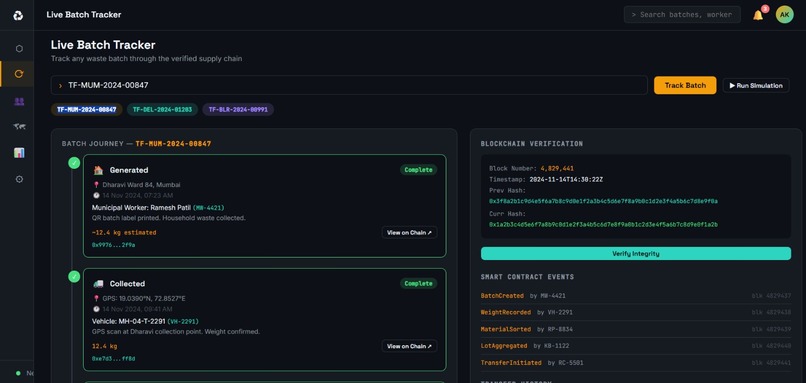Click the Prev Hash value

[x=603, y=202]
